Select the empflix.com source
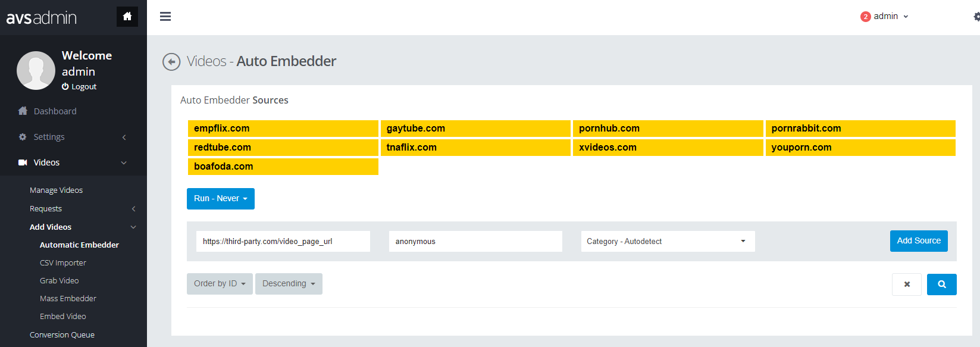The image size is (980, 347). click(x=283, y=129)
